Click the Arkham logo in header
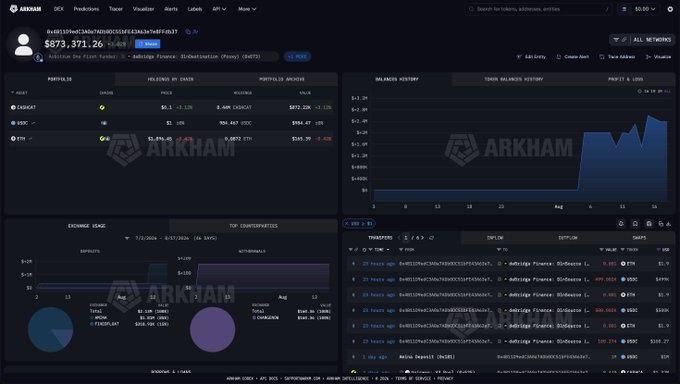 [x=25, y=9]
